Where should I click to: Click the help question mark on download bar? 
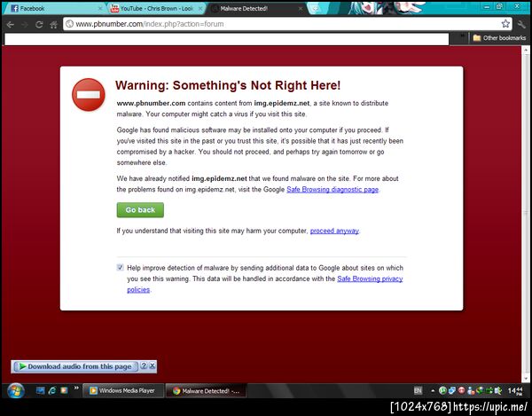coord(144,365)
